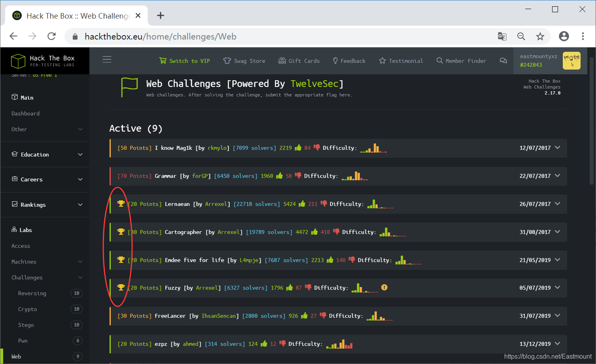This screenshot has height=364, width=596.
Task: Click the thumbs-up icon for FreeLancer
Action: (305, 315)
